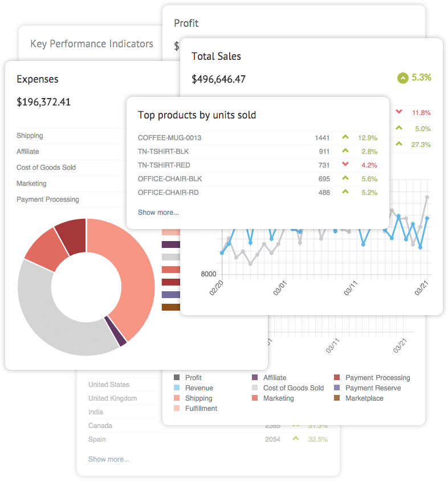
Task: Open the United Kingdom country entry
Action: click(x=113, y=398)
